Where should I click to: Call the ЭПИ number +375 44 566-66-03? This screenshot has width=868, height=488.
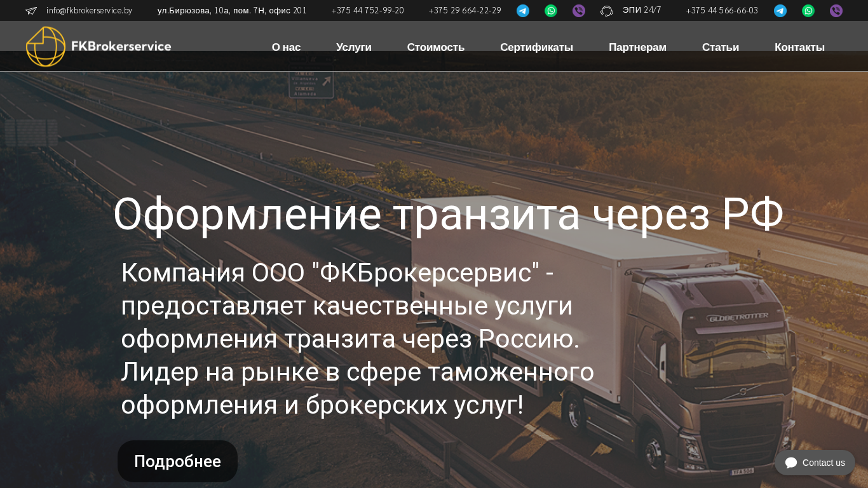click(x=722, y=11)
